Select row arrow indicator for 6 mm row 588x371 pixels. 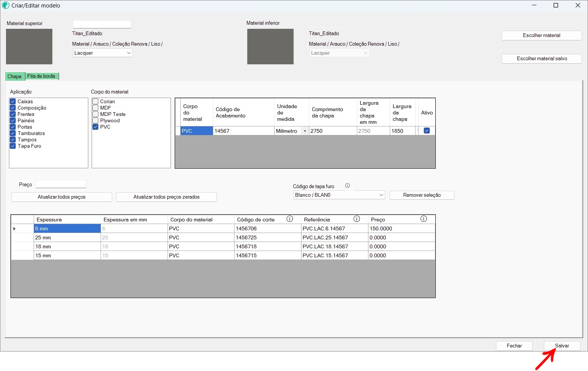tap(15, 229)
